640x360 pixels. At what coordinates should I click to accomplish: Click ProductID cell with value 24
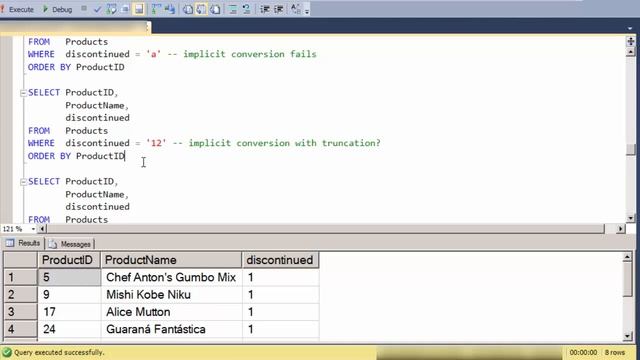point(69,329)
